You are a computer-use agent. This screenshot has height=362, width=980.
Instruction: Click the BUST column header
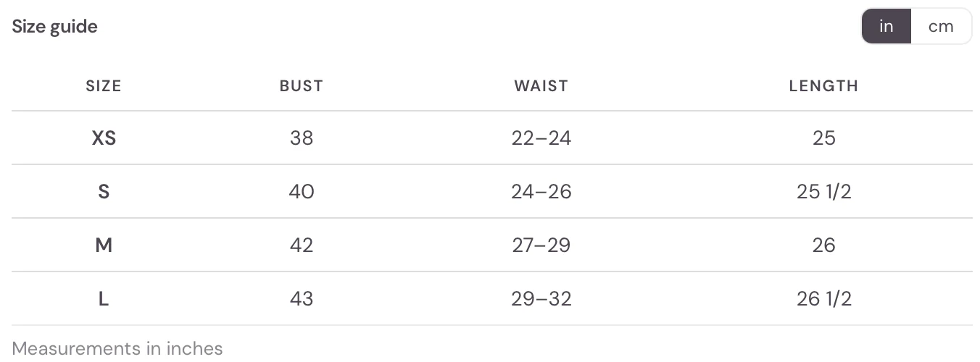pos(302,86)
